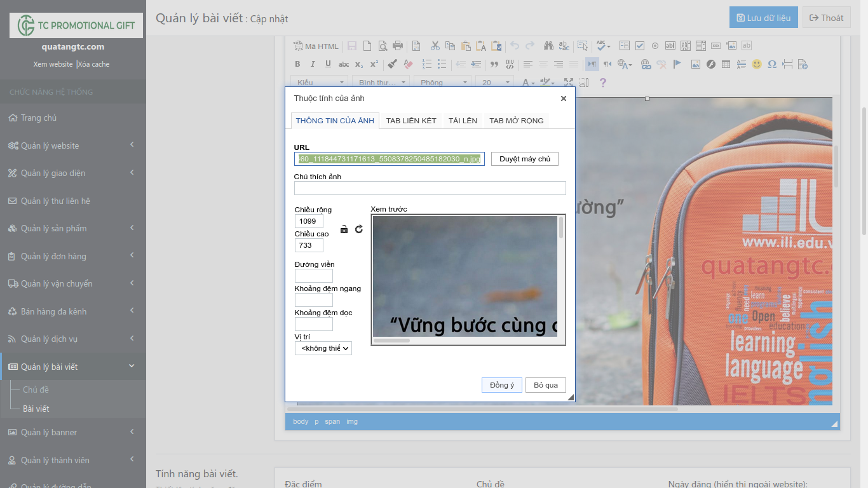Expand Quản lý banner menu
Screen dimensions: 868x488
[73, 432]
